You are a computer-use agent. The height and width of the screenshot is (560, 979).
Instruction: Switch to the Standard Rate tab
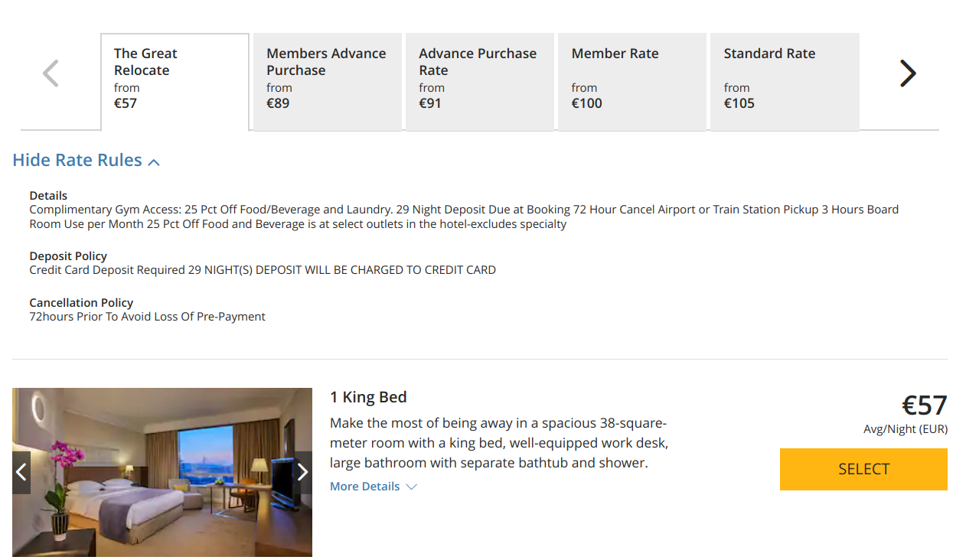coord(784,81)
